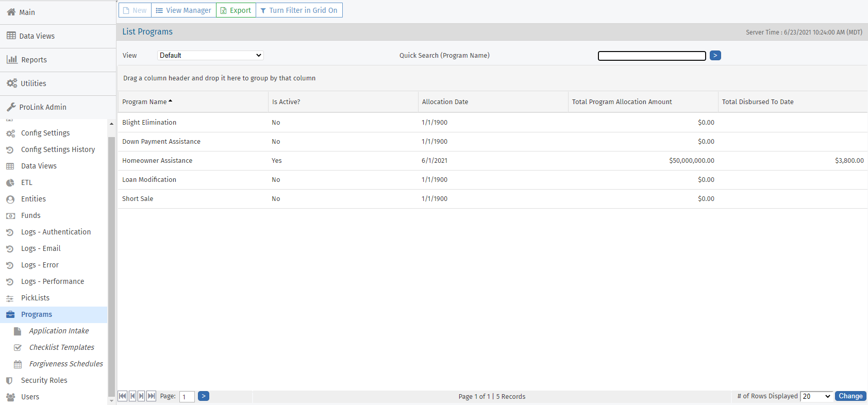This screenshot has width=868, height=405.
Task: Submit the quick search arrow button
Action: [x=715, y=55]
